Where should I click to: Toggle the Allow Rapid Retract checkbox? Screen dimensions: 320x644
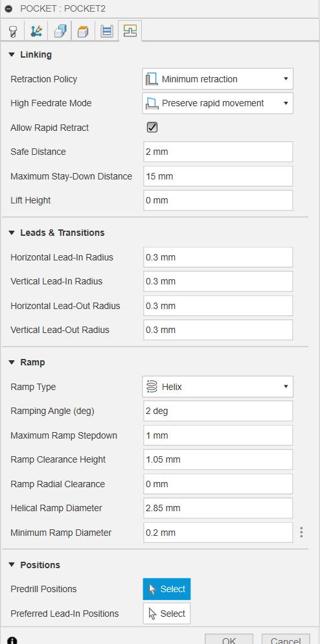[x=152, y=128]
